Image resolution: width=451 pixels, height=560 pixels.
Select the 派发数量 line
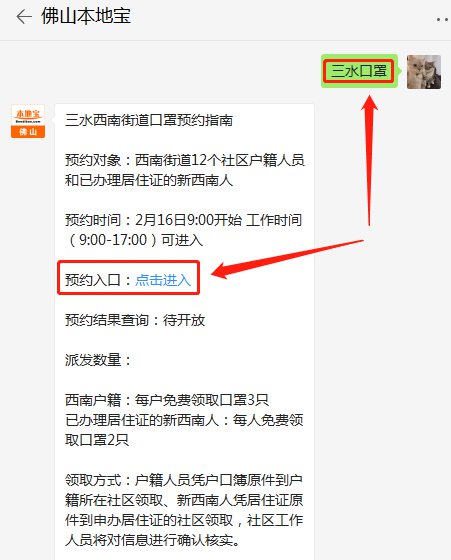98,360
